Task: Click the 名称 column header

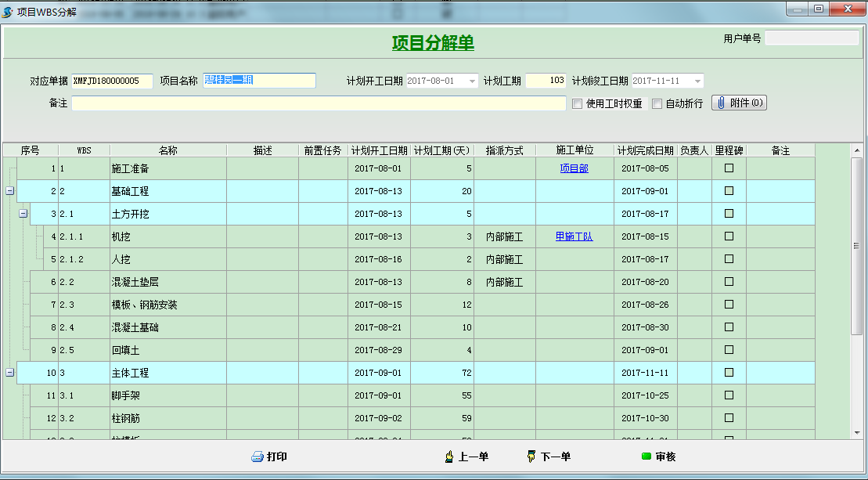Action: point(168,150)
